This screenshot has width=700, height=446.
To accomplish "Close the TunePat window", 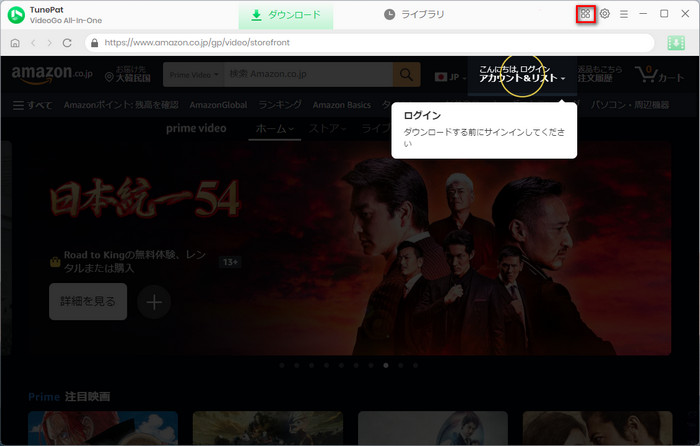I will tap(685, 14).
